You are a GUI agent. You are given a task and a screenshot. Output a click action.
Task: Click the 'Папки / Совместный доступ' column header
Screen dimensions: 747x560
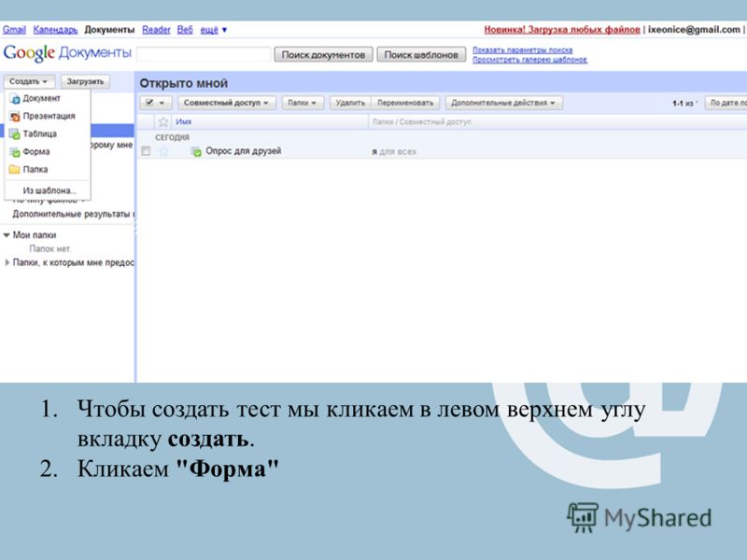(422, 122)
